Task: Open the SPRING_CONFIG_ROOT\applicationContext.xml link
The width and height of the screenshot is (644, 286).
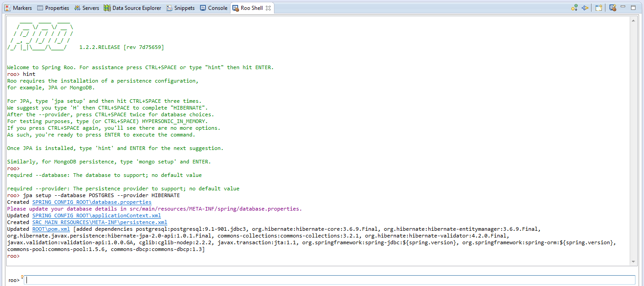Action: pyautogui.click(x=96, y=216)
